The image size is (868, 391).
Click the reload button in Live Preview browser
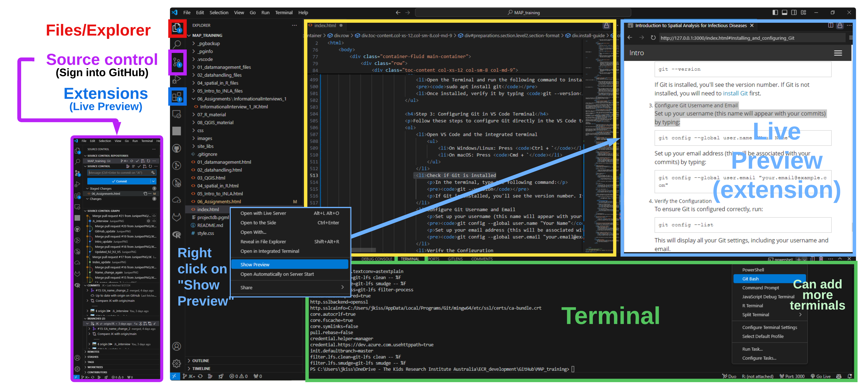[x=653, y=38]
